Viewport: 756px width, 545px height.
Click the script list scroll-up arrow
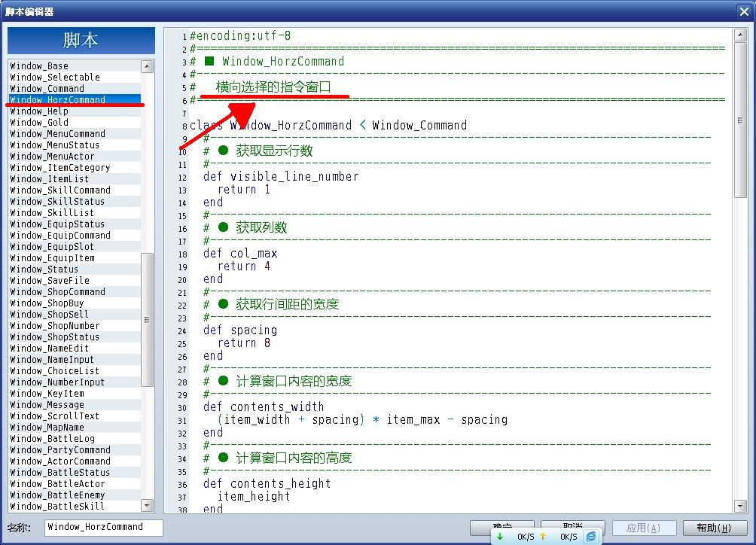pyautogui.click(x=148, y=66)
